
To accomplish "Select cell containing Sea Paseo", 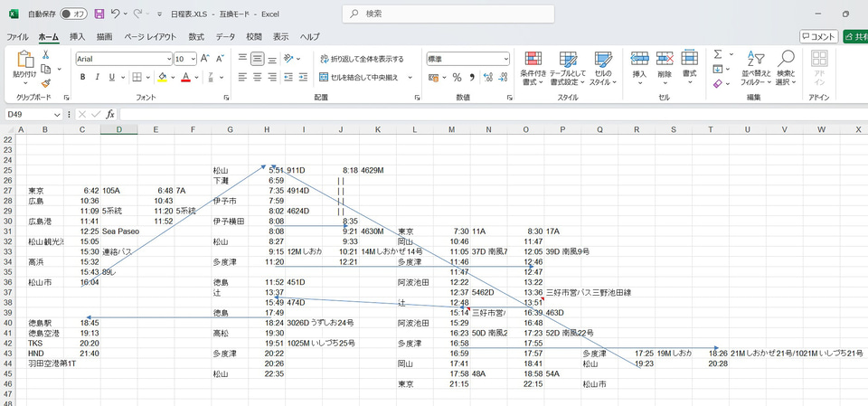I will (119, 231).
